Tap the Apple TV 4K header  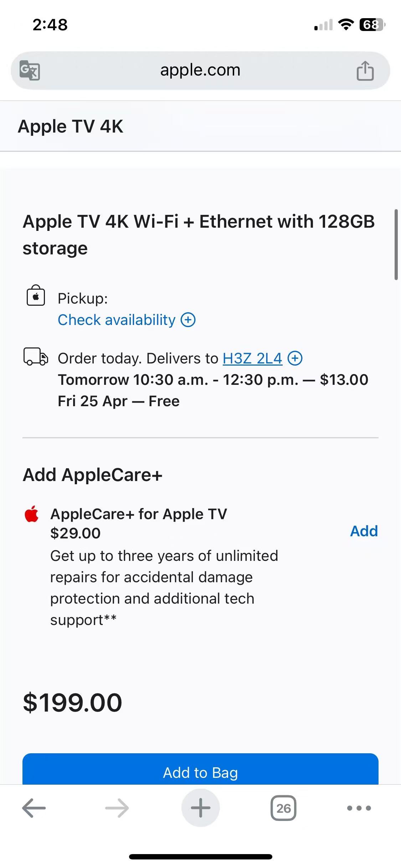(71, 126)
